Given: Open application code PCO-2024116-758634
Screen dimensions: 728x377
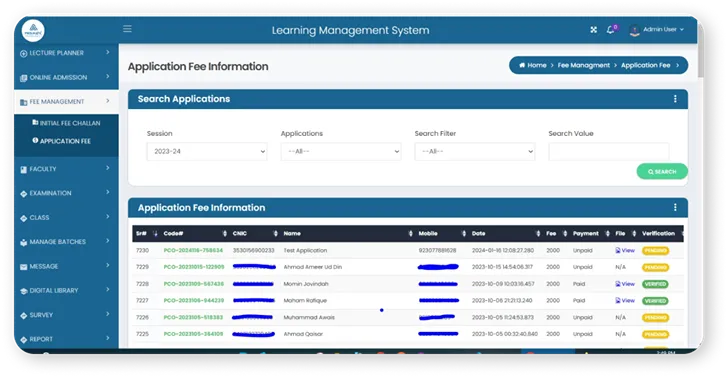Looking at the screenshot, I should [x=193, y=250].
